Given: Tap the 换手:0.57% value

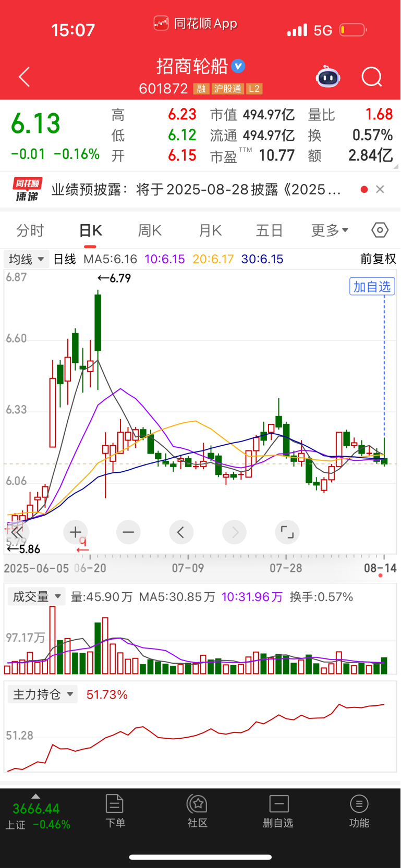Looking at the screenshot, I should pos(322,596).
